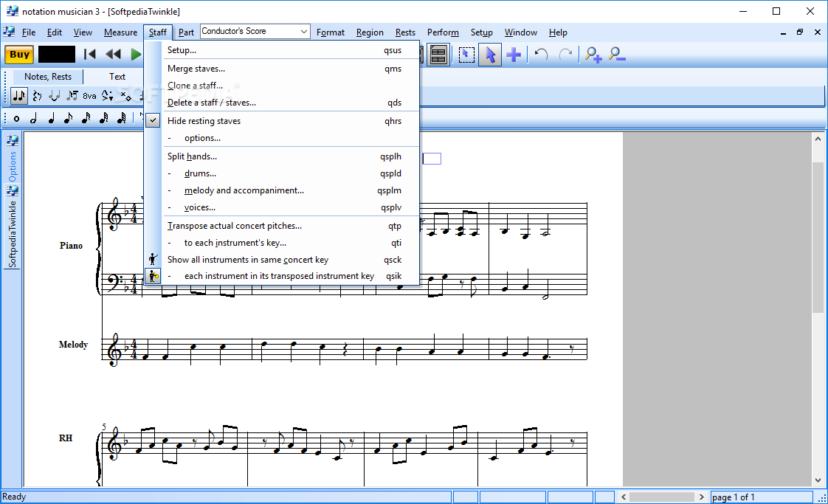Select the rests palette icon
This screenshot has width=828, height=504.
tap(37, 96)
